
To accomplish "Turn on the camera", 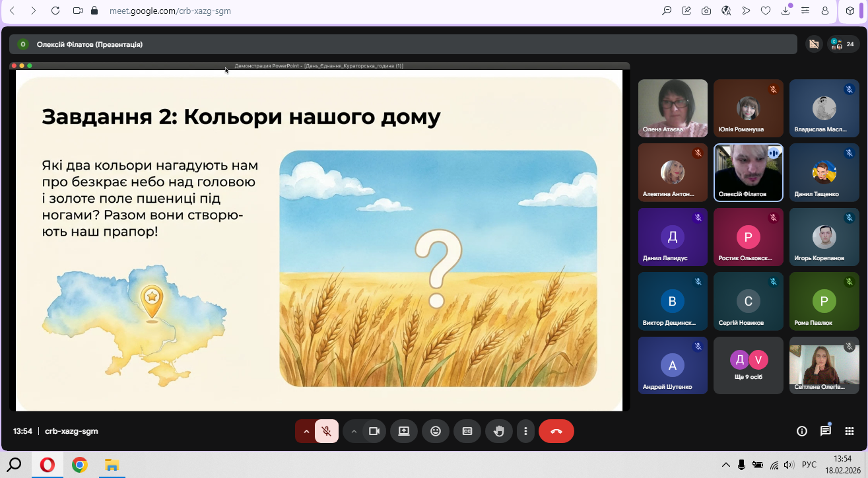I will tap(374, 431).
